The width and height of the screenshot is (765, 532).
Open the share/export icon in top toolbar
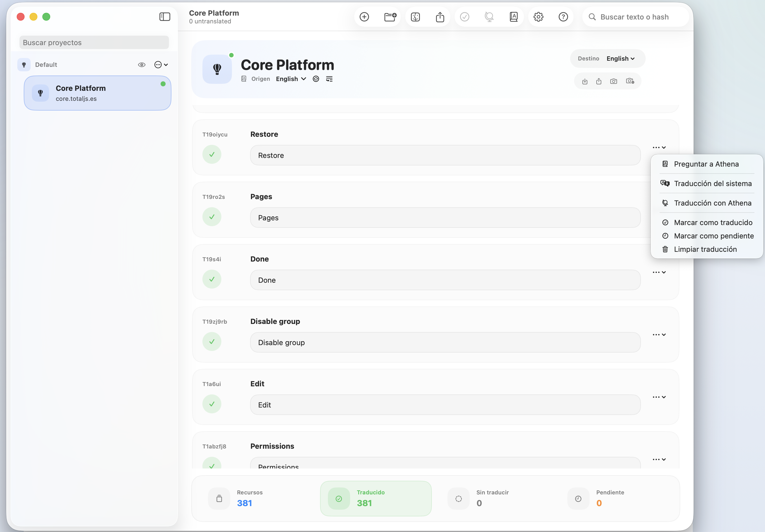pyautogui.click(x=440, y=17)
